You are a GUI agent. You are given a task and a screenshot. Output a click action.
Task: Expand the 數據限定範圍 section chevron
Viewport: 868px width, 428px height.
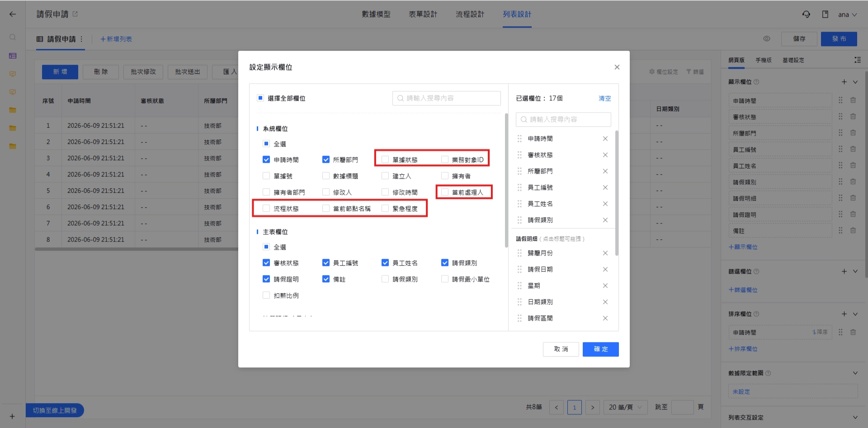click(x=855, y=373)
